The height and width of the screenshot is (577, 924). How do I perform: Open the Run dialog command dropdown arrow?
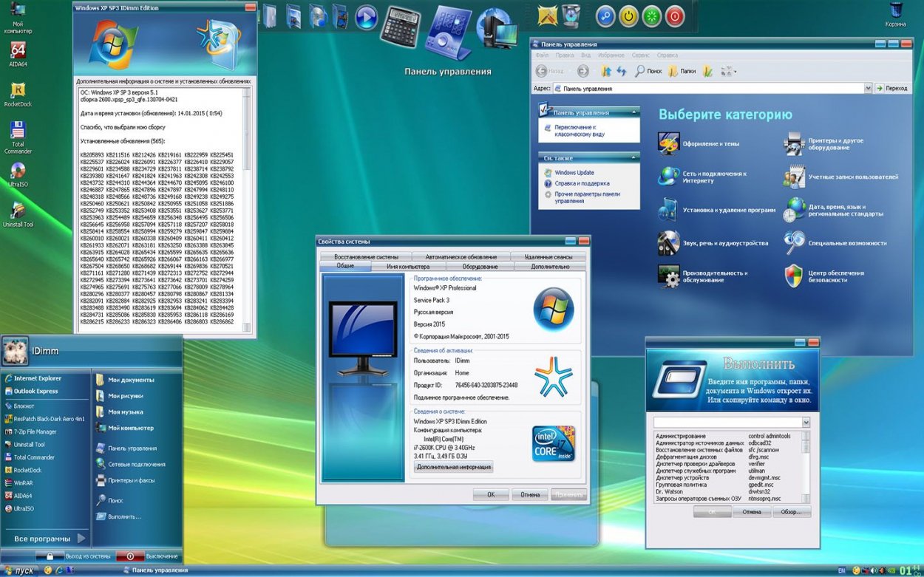806,422
